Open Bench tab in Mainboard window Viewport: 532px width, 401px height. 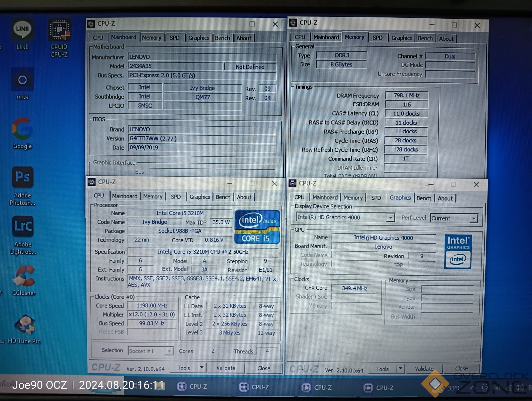(222, 38)
